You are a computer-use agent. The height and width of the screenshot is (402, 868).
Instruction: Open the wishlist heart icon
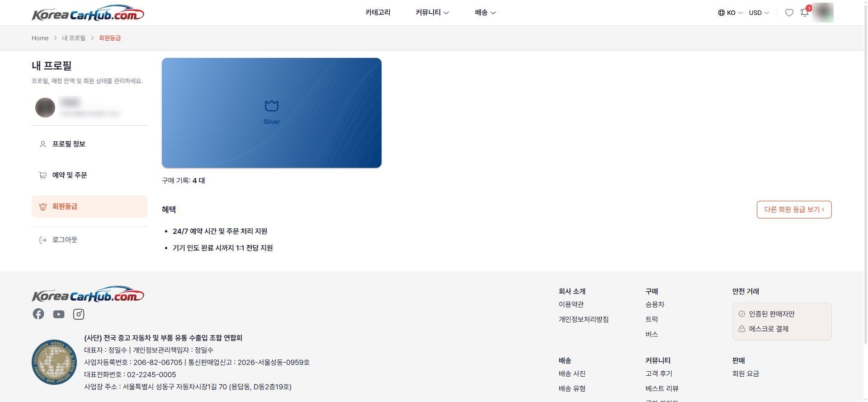[x=789, y=13]
